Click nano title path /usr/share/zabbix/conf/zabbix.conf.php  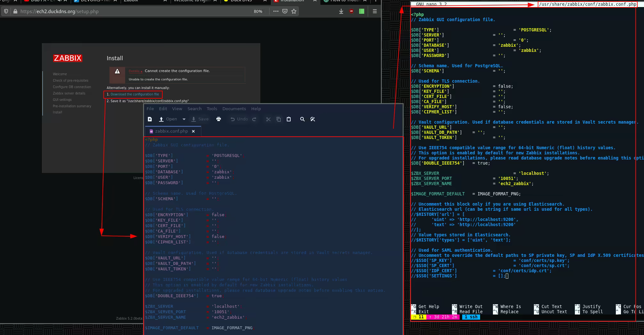point(587,4)
